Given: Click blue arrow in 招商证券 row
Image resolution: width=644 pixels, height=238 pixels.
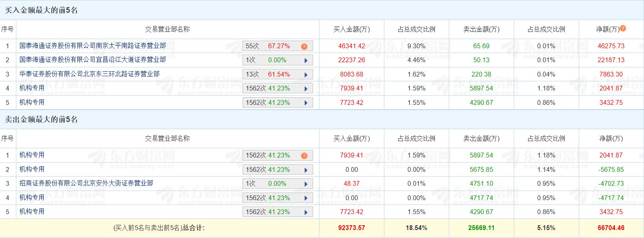Looking at the screenshot, I should coord(306,184).
